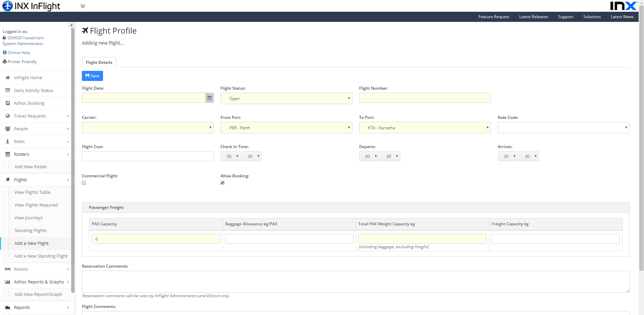Click the Printer Friendly icon
Screen dimensions: 644x315
[4, 61]
